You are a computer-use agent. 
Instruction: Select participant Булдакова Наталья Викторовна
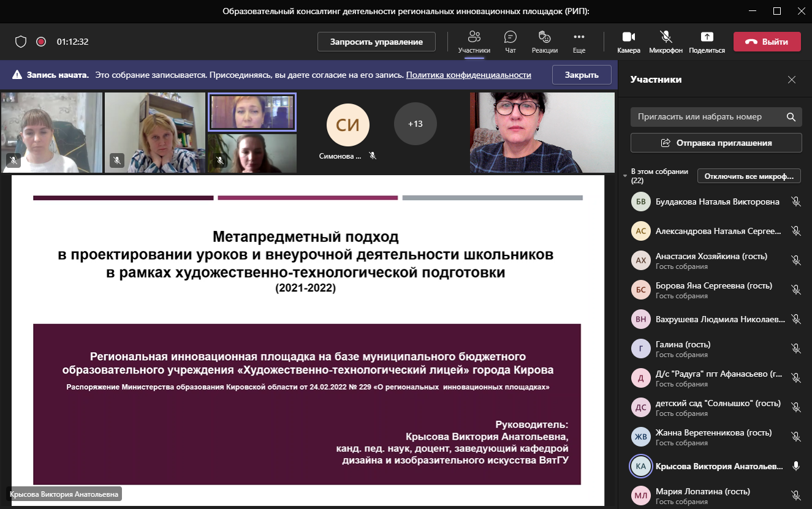(716, 202)
